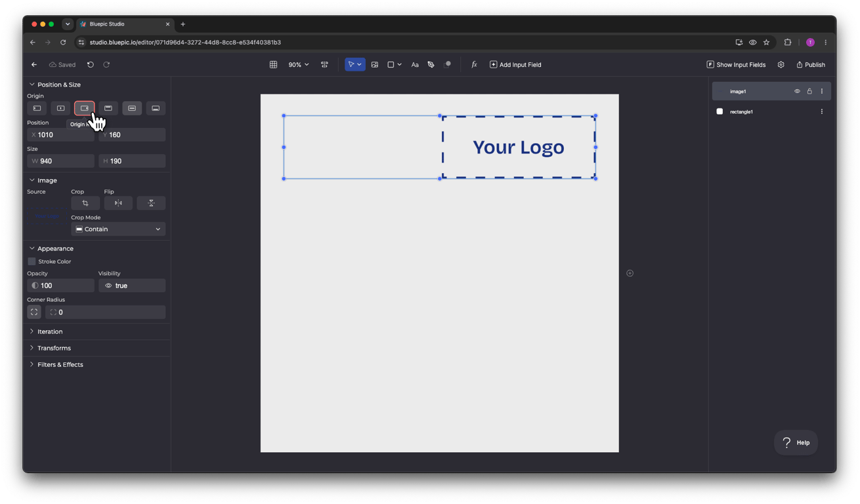
Task: Toggle visibility of image1 layer
Action: pyautogui.click(x=797, y=91)
